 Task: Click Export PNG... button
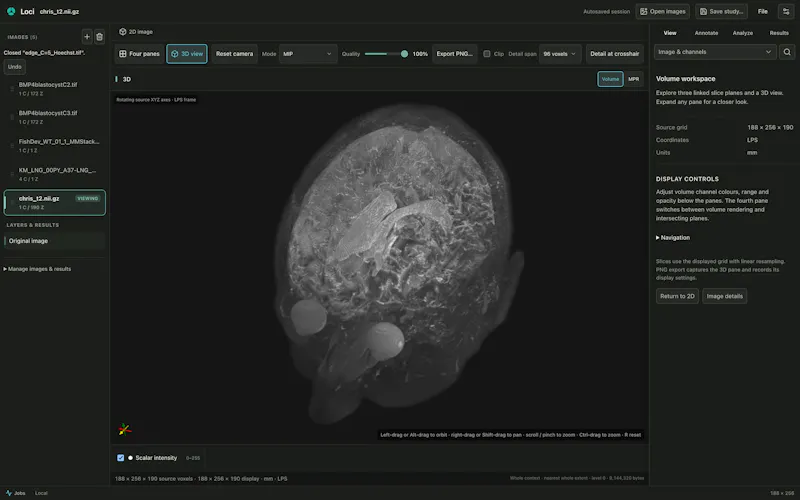point(455,54)
